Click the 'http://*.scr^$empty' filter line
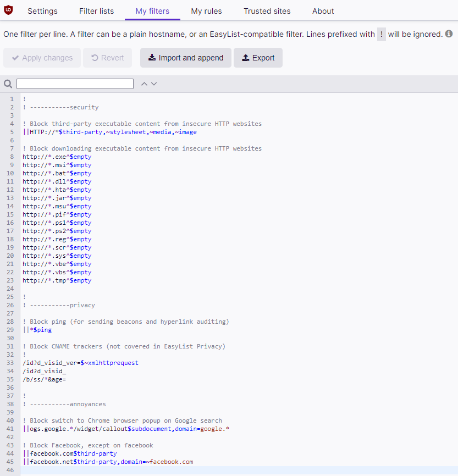This screenshot has height=476, width=458. pos(57,247)
